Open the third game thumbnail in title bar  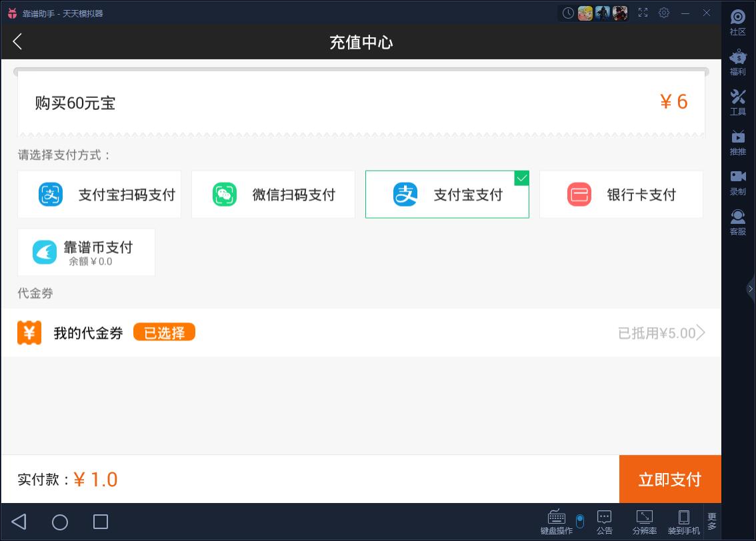620,13
